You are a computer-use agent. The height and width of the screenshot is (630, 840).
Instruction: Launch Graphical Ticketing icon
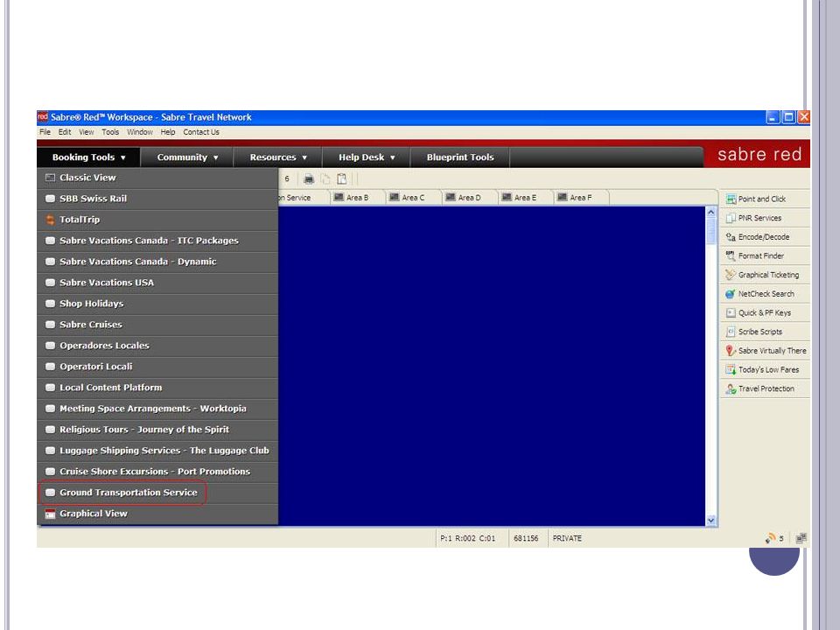731,275
